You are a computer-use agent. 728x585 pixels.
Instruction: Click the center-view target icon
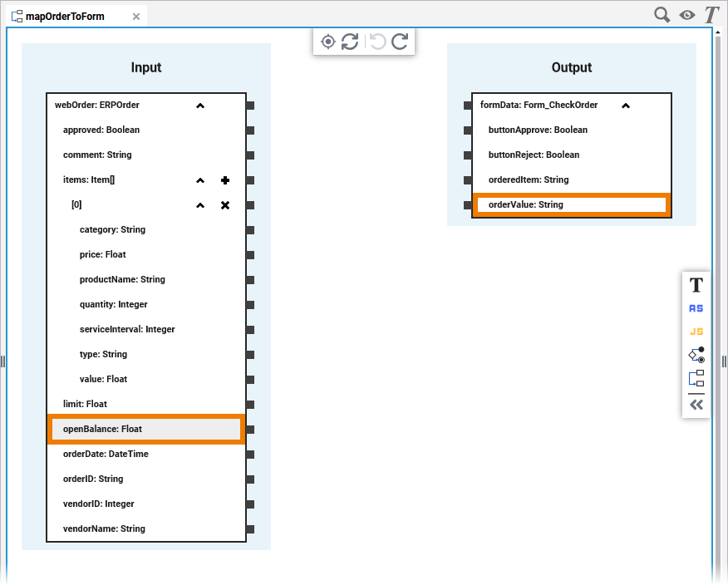[328, 42]
